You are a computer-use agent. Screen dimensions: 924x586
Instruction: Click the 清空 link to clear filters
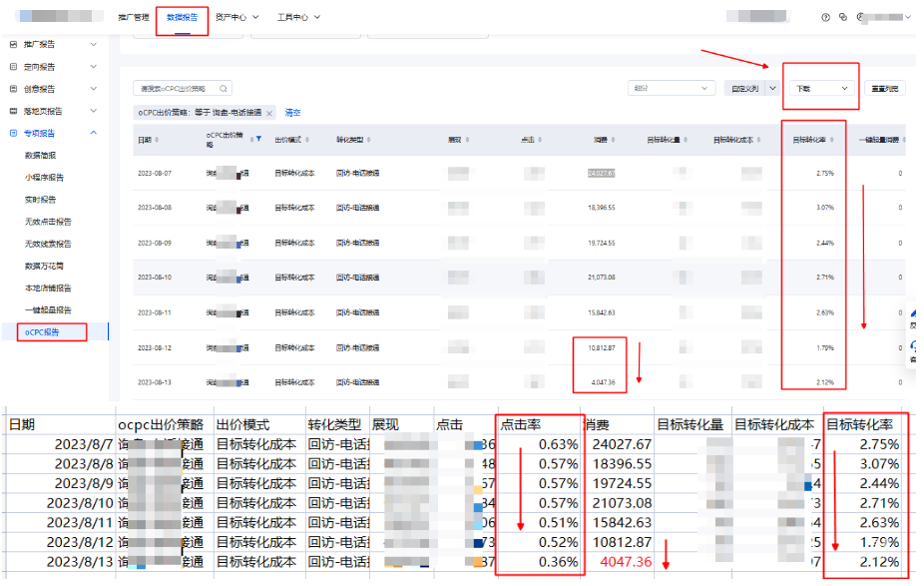[293, 113]
